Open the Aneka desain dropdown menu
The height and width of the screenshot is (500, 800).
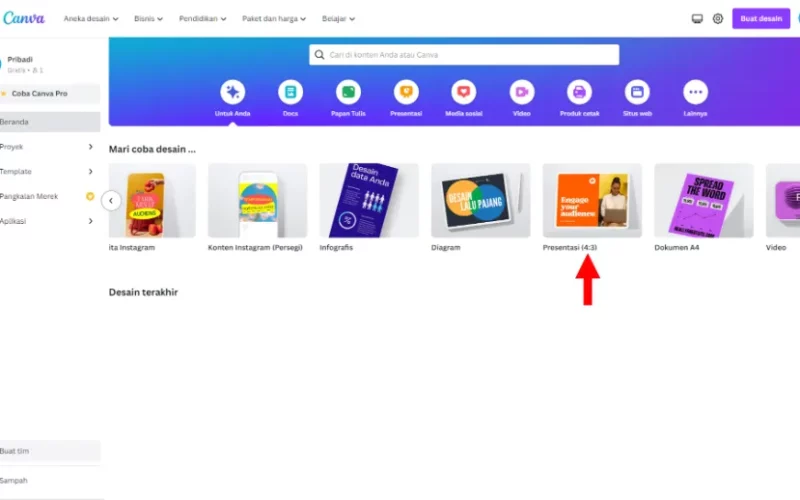(91, 19)
